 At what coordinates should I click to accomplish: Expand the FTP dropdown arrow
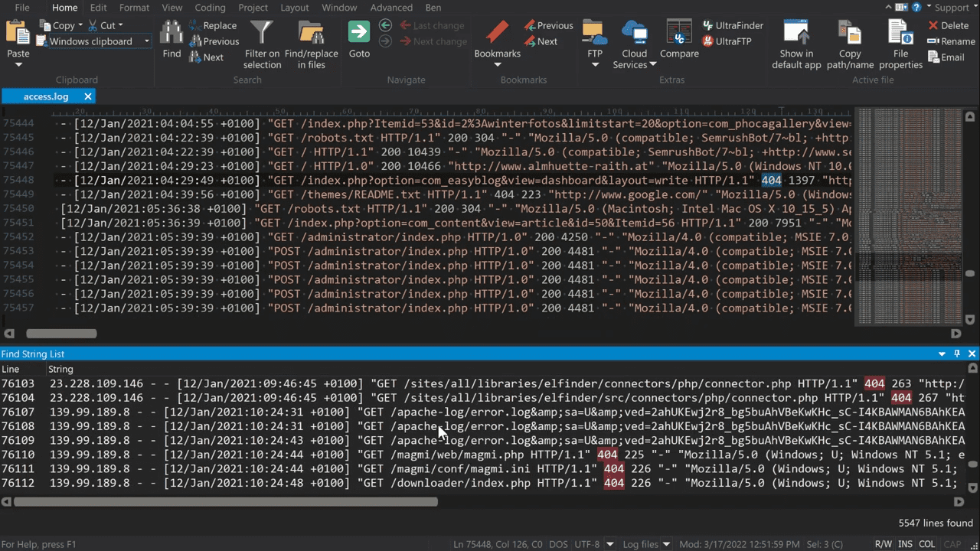tap(595, 64)
